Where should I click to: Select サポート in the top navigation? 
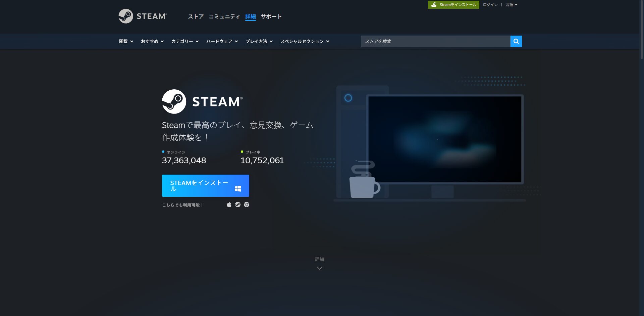tap(271, 16)
